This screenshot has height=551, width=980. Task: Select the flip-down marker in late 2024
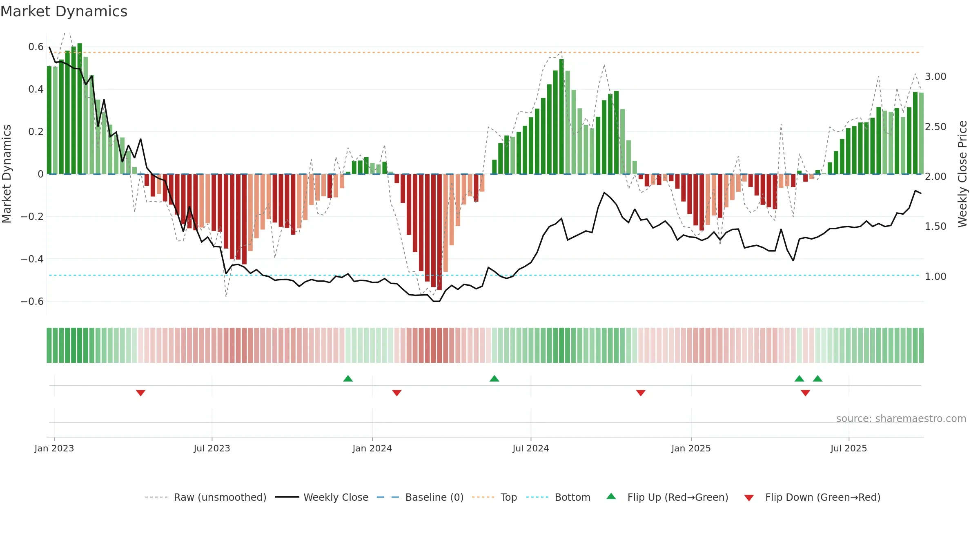point(641,393)
